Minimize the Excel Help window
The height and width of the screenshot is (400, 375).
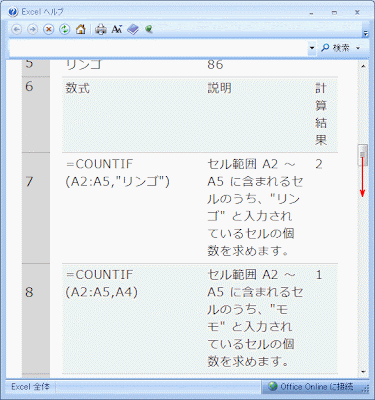[312, 13]
